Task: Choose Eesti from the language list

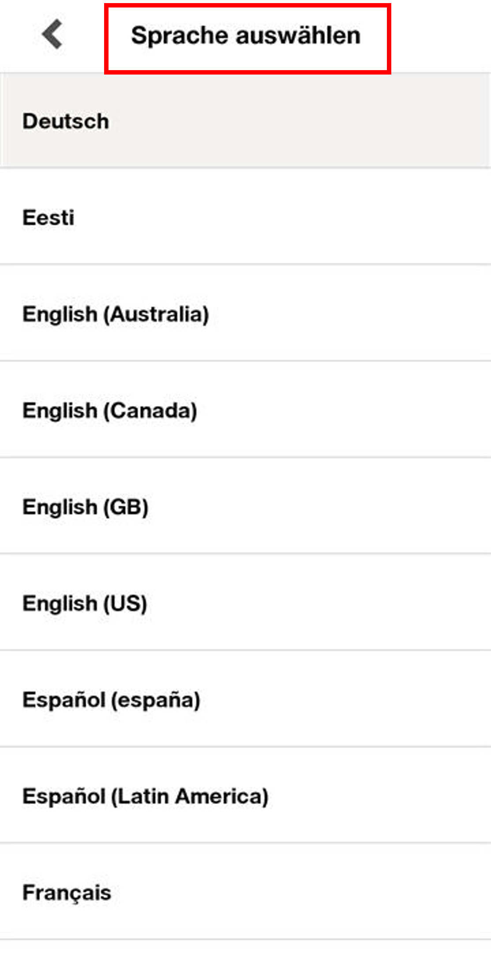Action: (x=245, y=217)
